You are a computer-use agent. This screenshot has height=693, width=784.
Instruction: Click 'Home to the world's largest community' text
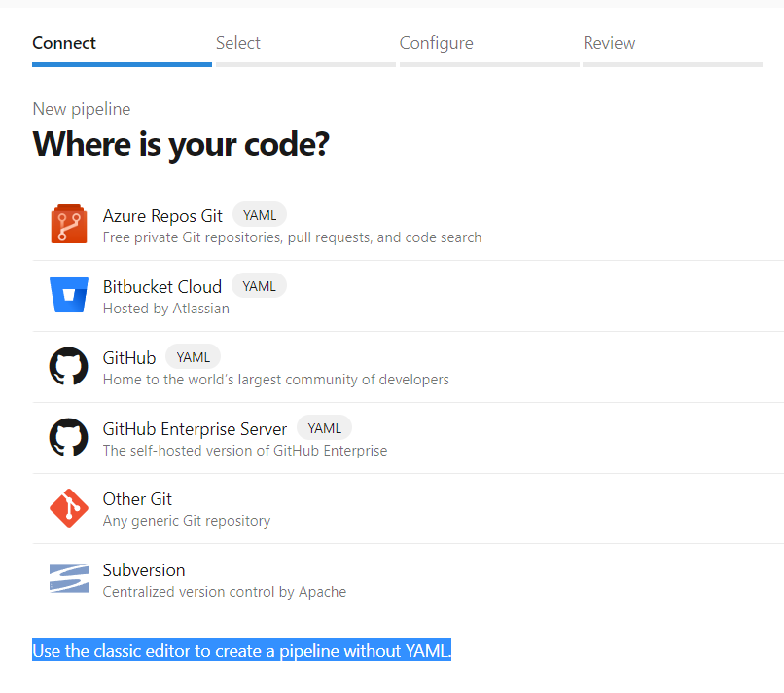click(x=276, y=380)
